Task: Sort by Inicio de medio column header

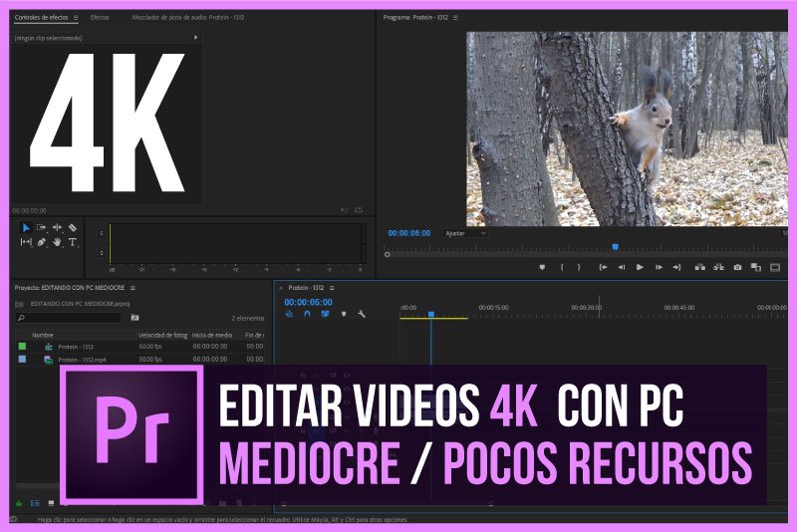Action: coord(212,336)
